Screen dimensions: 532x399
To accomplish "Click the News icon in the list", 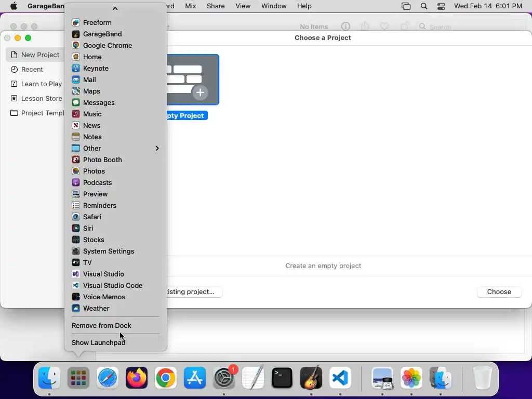I will [x=76, y=125].
